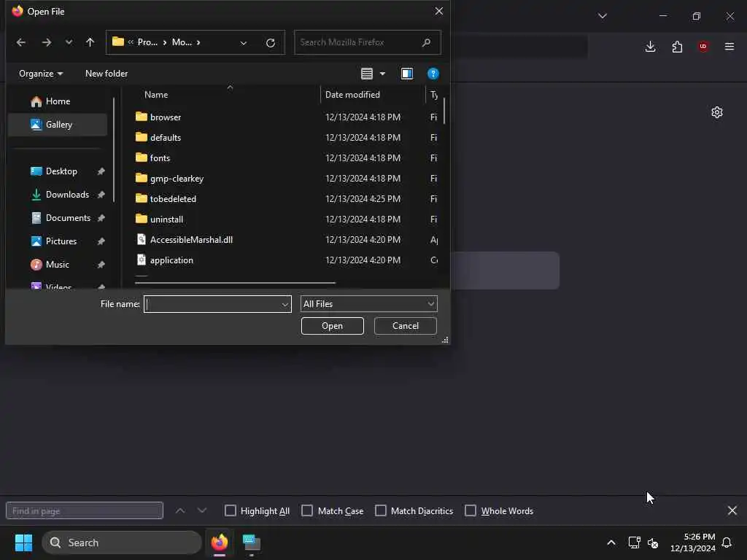
Task: Enable Match Diacritics checkbox
Action: [381, 510]
